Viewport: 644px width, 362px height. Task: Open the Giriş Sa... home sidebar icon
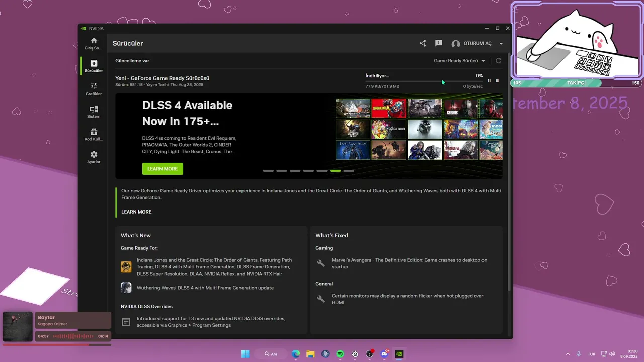(x=94, y=44)
